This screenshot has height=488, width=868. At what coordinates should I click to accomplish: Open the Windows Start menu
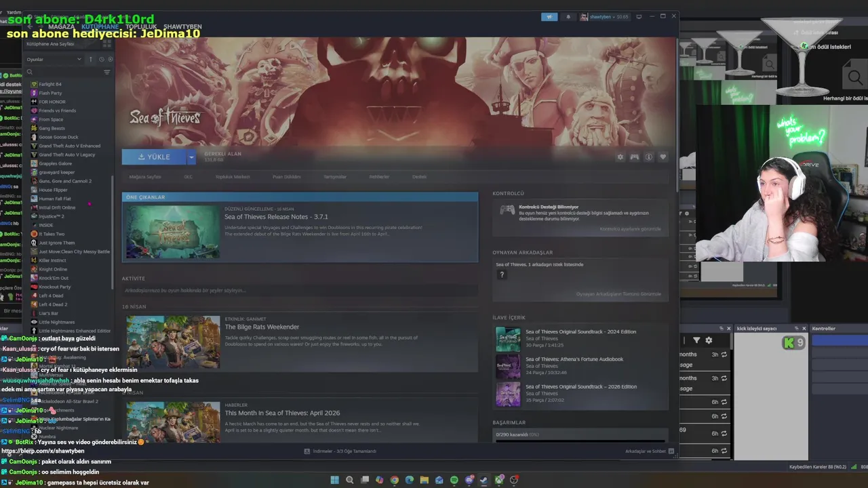click(x=334, y=480)
